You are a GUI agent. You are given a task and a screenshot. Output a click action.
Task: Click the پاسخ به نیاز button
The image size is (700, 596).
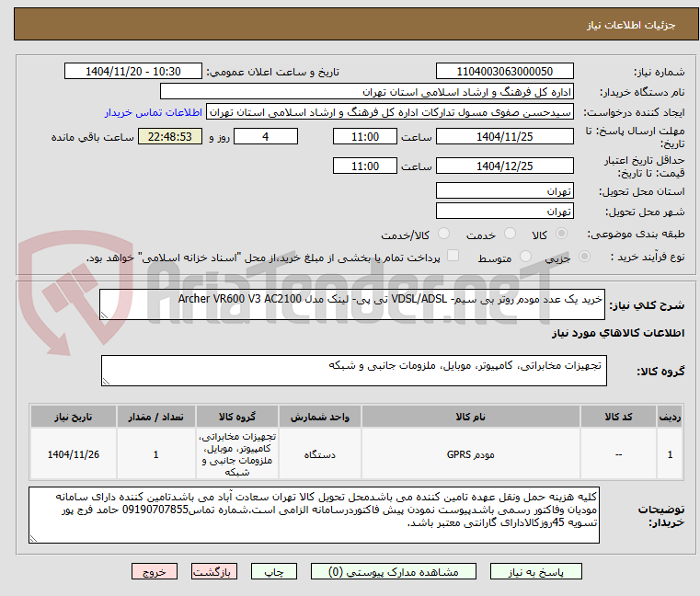[x=535, y=571]
